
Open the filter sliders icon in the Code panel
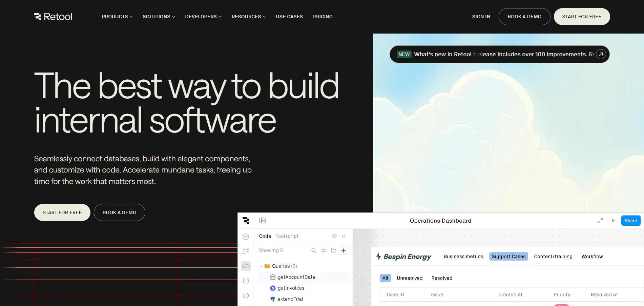click(x=324, y=250)
